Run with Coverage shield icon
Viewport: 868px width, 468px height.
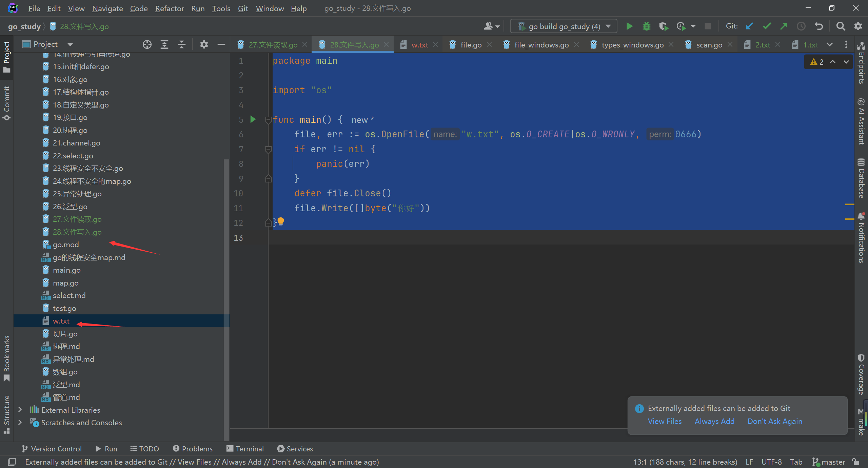[x=664, y=26]
